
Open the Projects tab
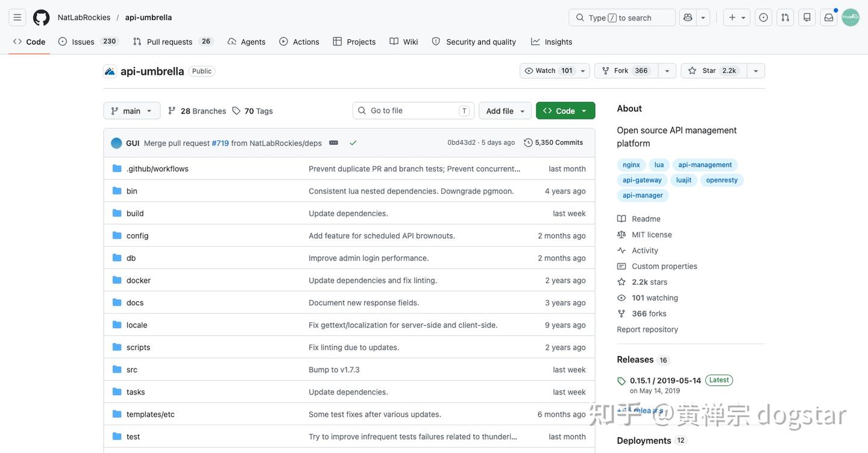pyautogui.click(x=354, y=42)
